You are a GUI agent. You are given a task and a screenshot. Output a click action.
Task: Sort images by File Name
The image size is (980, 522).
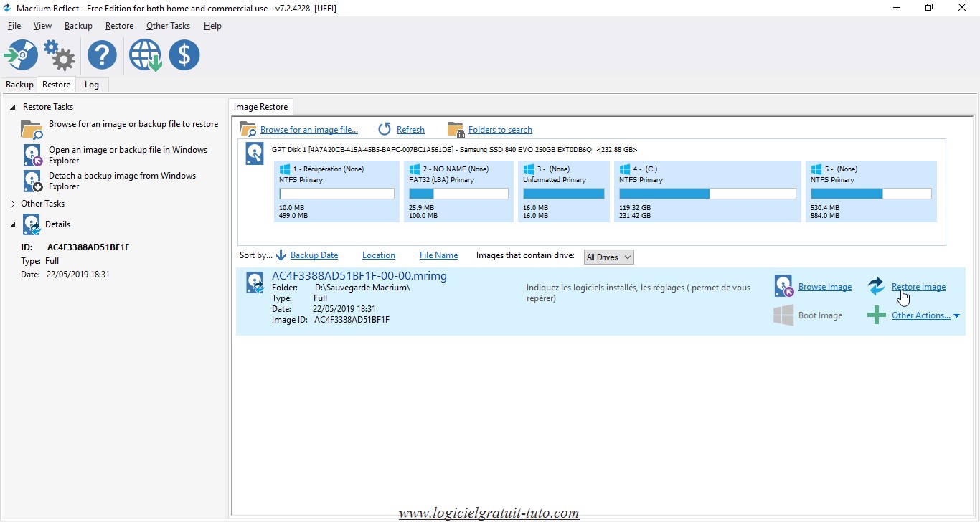(438, 255)
